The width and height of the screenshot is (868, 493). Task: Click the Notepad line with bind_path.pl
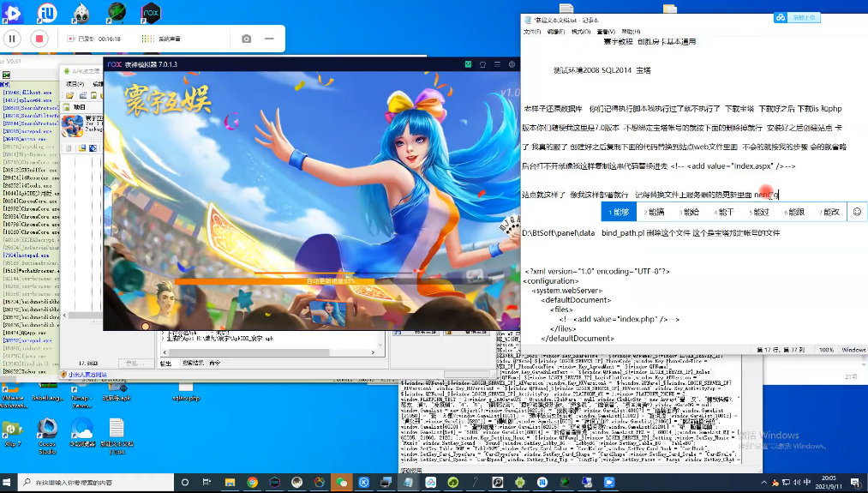651,233
